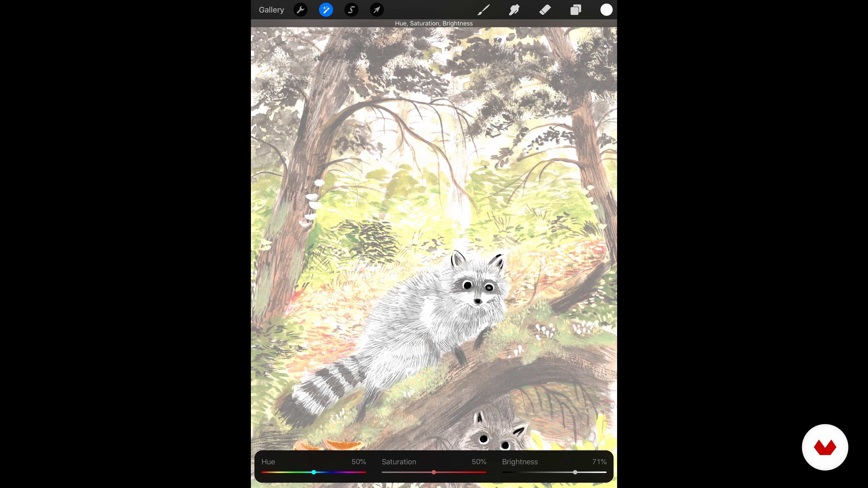Click the Hue label
Viewport: 868px width, 488px height.
[268, 462]
